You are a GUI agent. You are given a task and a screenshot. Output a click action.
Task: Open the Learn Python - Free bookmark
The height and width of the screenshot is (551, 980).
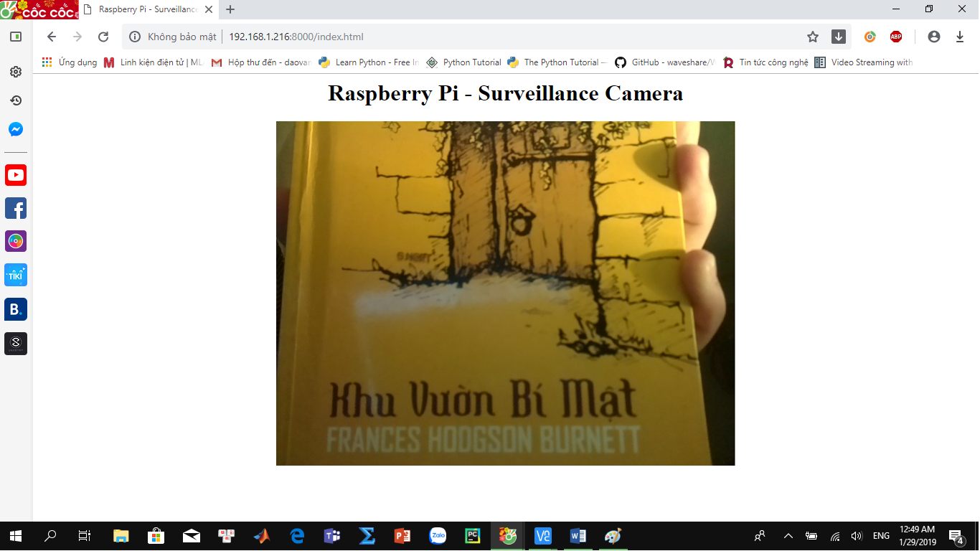369,62
